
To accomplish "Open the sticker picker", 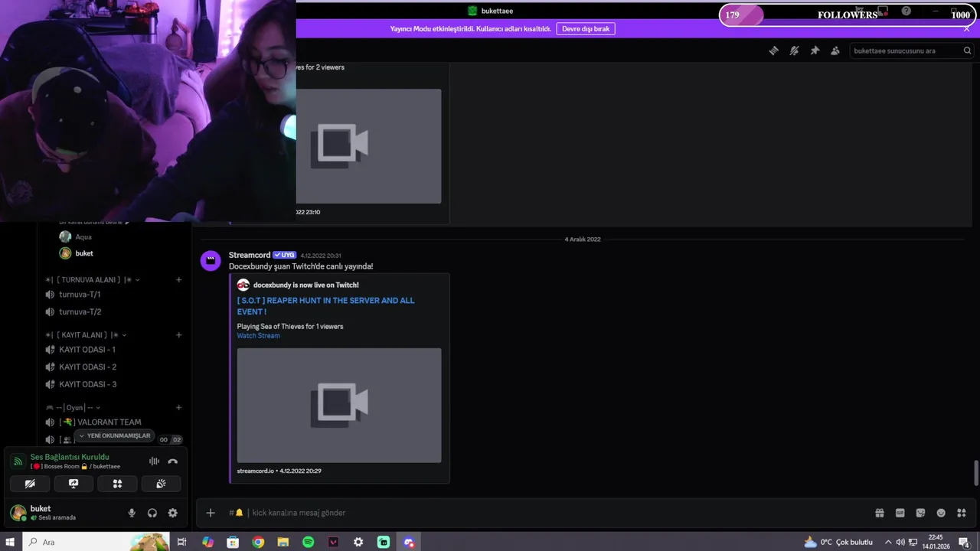I will point(920,513).
